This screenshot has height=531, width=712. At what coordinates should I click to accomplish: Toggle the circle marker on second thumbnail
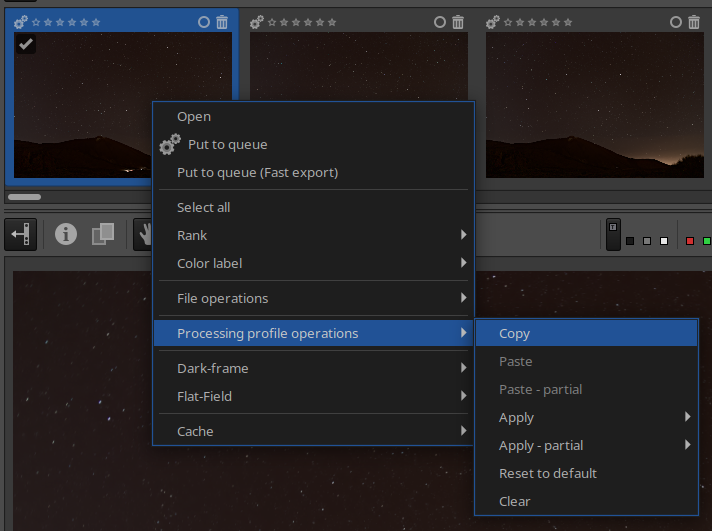coord(440,22)
